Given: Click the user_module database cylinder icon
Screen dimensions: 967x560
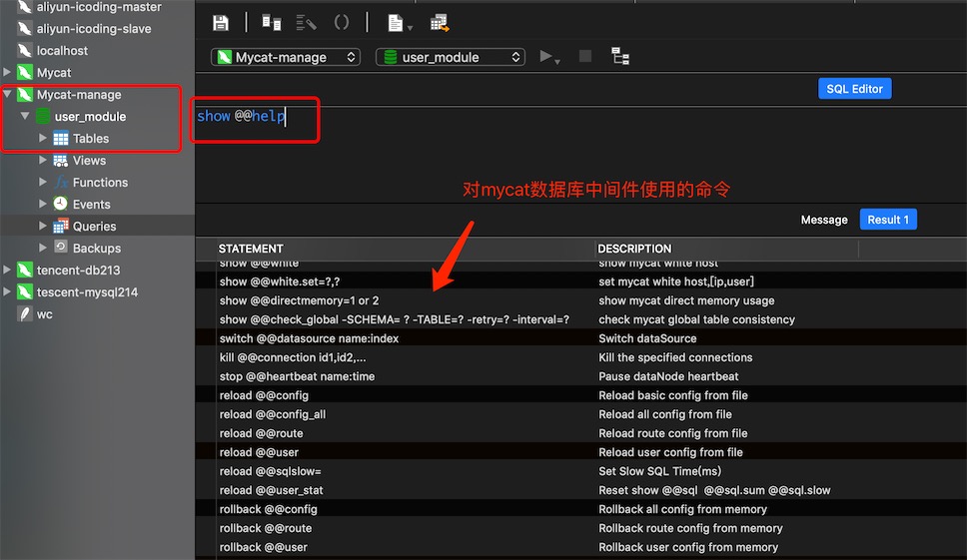Looking at the screenshot, I should tap(43, 117).
